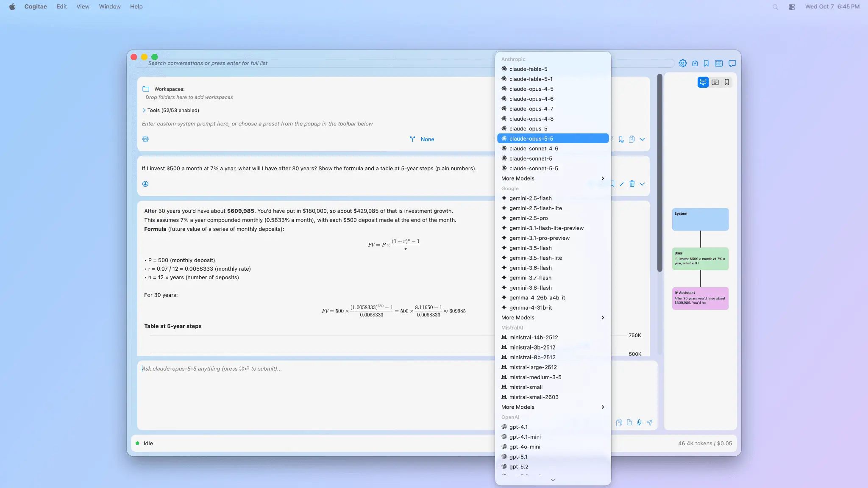Start voice input with the microphone icon
The image size is (868, 488).
tap(639, 422)
